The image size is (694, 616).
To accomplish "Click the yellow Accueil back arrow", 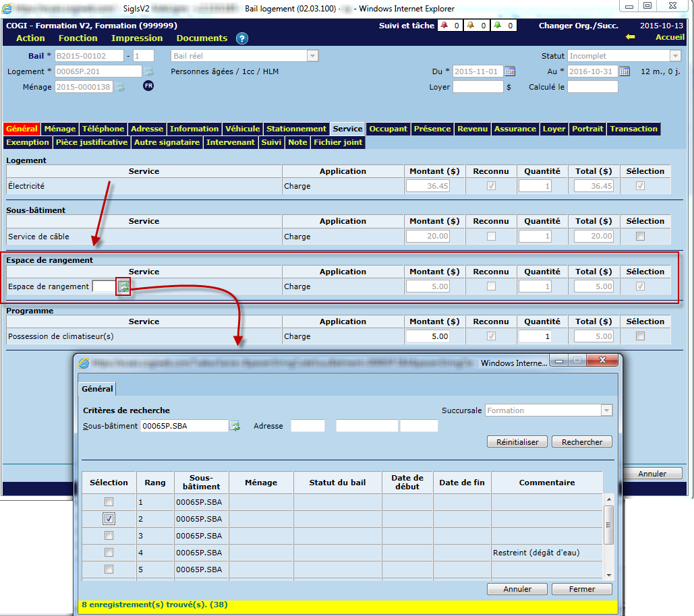I will tap(631, 38).
